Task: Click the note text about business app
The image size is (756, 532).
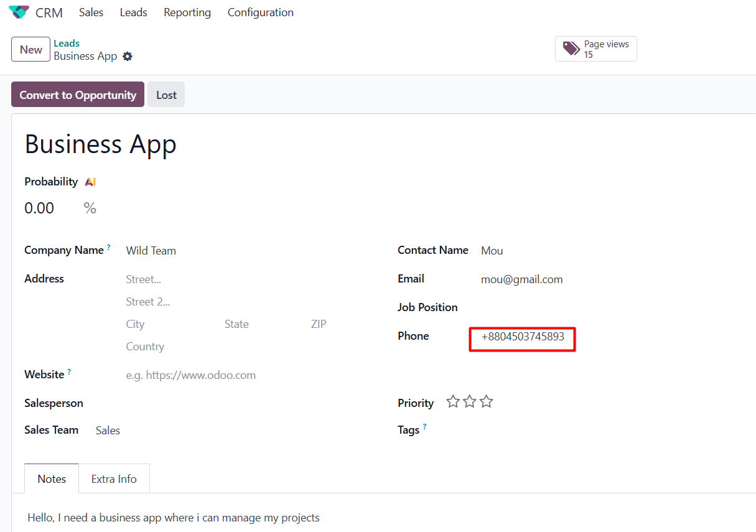Action: tap(174, 517)
